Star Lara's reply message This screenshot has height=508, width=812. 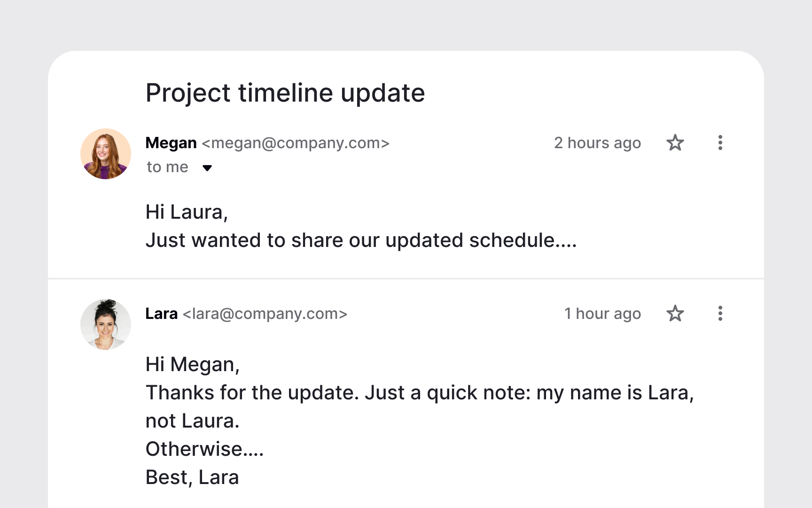tap(675, 313)
